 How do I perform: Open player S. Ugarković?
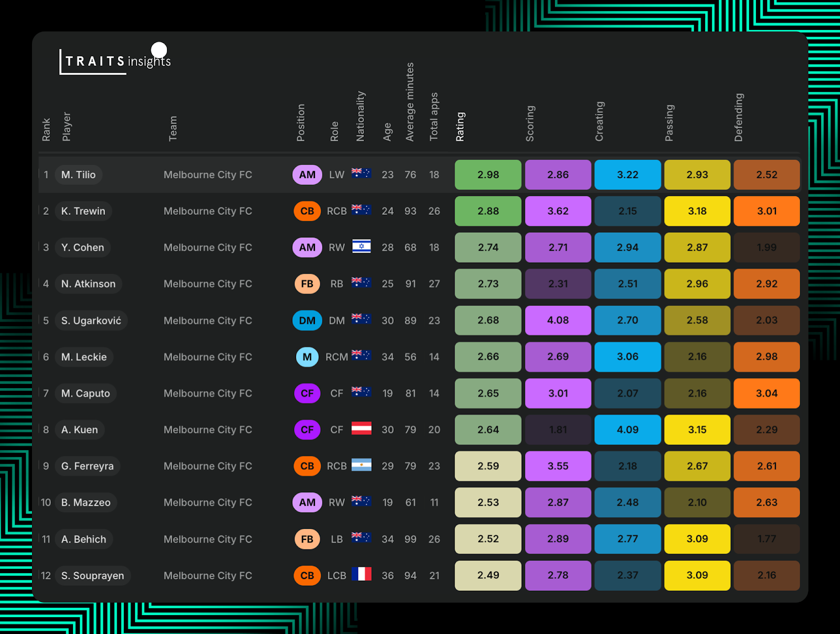pyautogui.click(x=91, y=320)
